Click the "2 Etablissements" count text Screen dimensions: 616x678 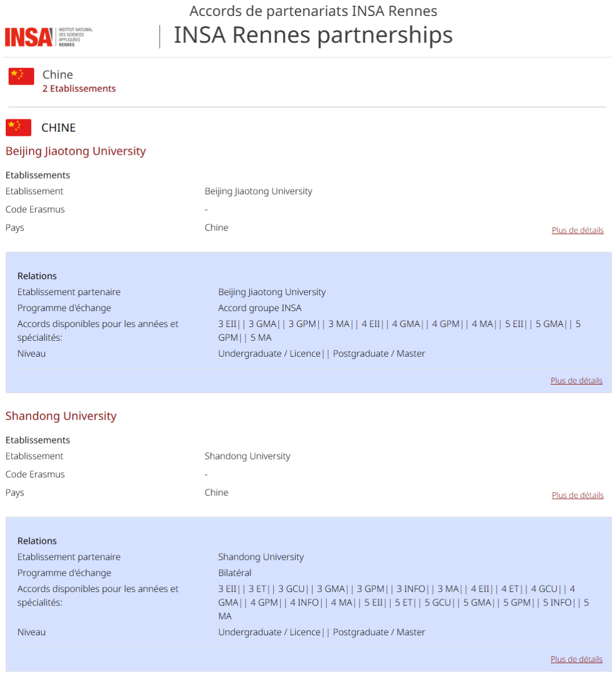(79, 88)
